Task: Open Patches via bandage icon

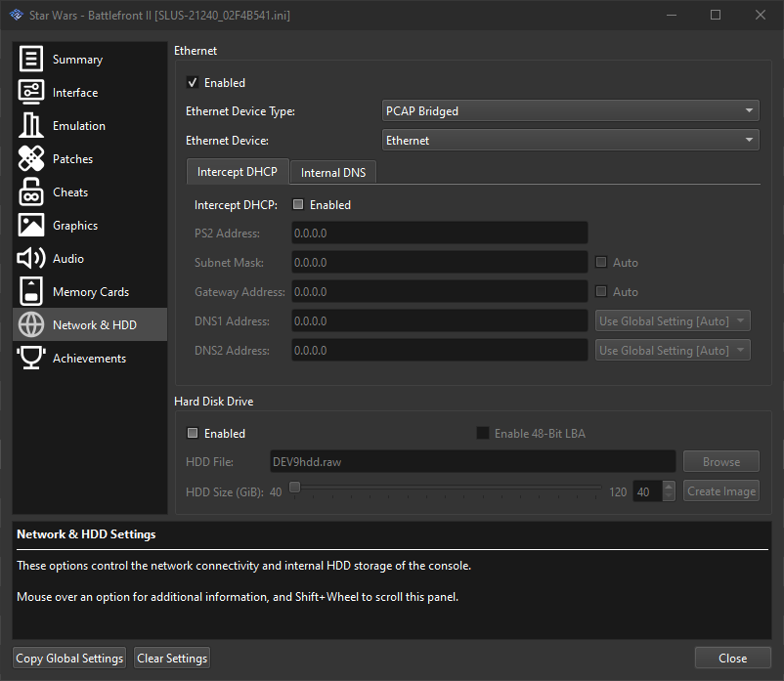Action: coord(31,158)
